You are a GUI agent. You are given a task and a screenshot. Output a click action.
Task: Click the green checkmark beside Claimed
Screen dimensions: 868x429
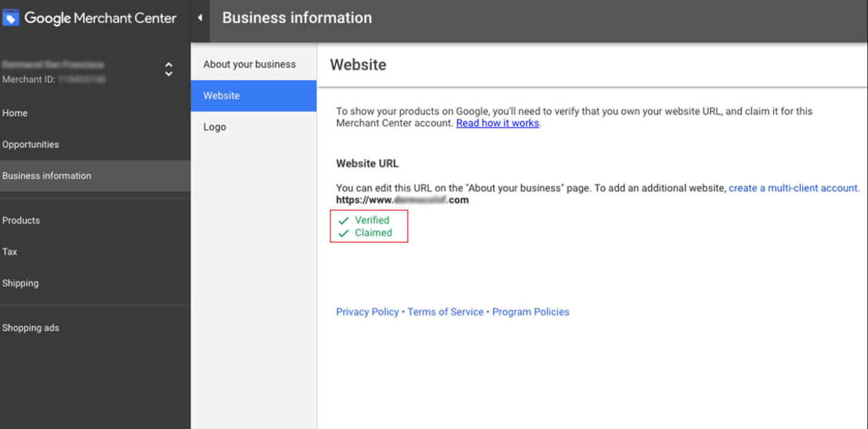tap(343, 233)
